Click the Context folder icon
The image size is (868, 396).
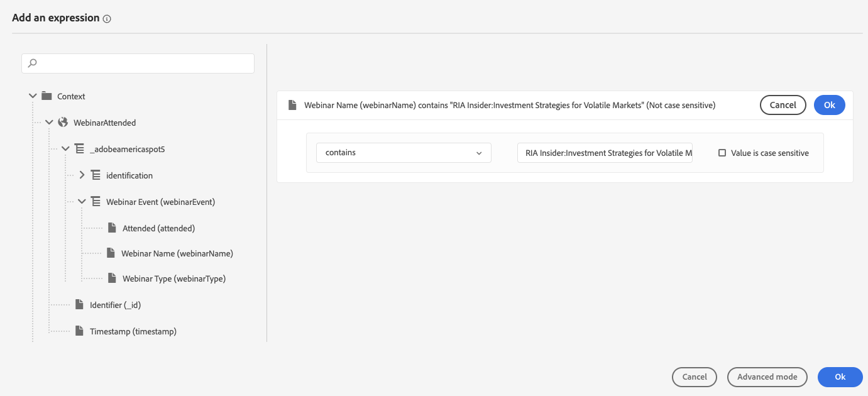47,96
